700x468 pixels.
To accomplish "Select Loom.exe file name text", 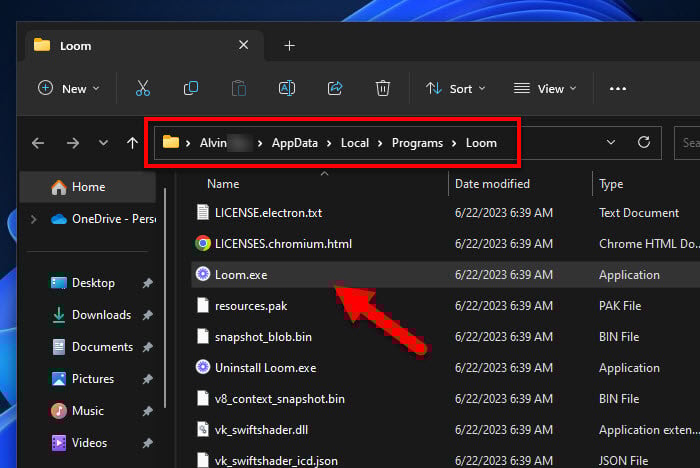I will (241, 275).
